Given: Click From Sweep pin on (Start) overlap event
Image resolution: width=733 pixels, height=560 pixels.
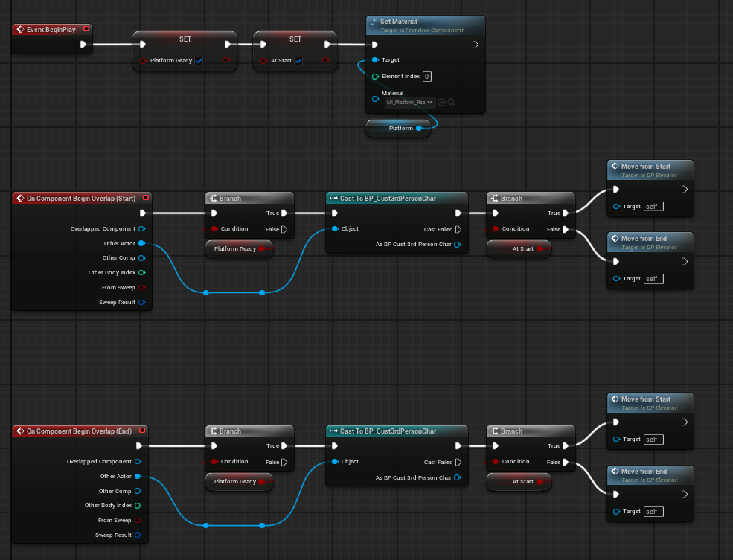Looking at the screenshot, I should click(x=141, y=288).
